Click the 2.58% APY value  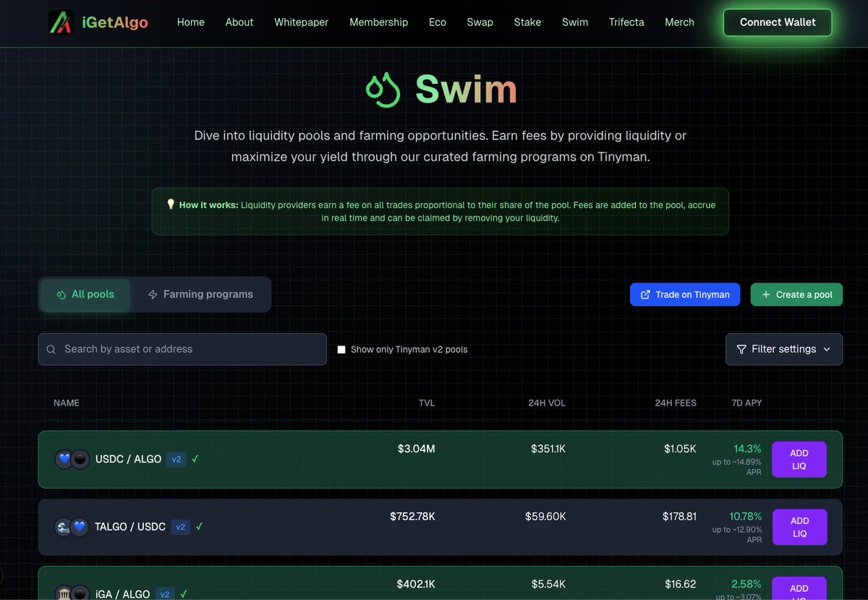(x=746, y=583)
